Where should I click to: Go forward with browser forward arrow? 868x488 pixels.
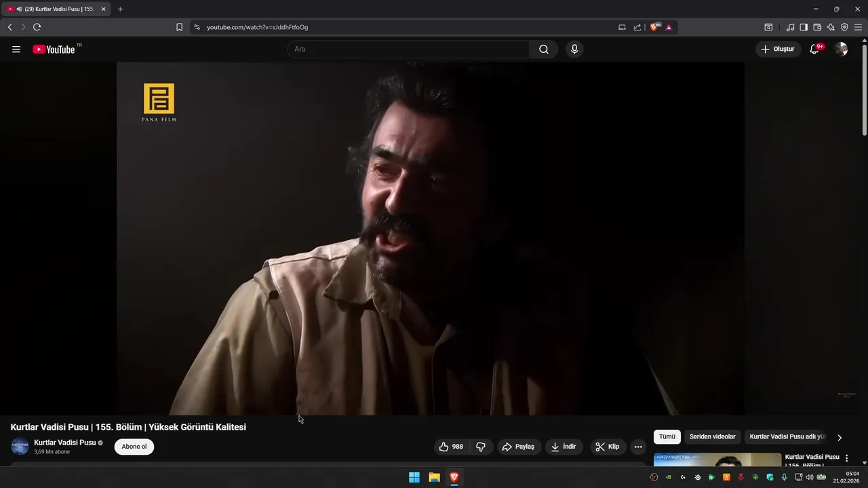[x=23, y=27]
